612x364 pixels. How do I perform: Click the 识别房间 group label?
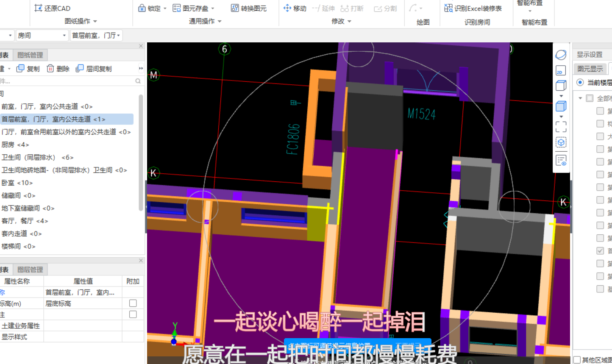click(x=477, y=22)
